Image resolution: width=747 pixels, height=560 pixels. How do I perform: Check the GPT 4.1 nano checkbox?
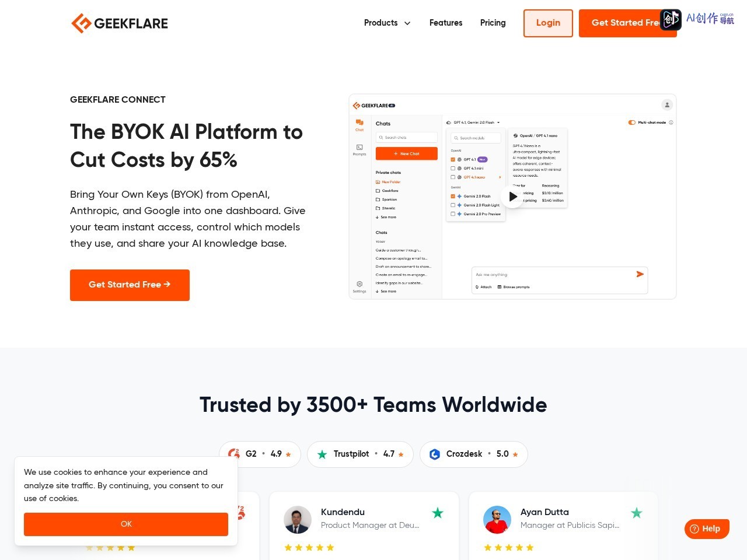453,177
